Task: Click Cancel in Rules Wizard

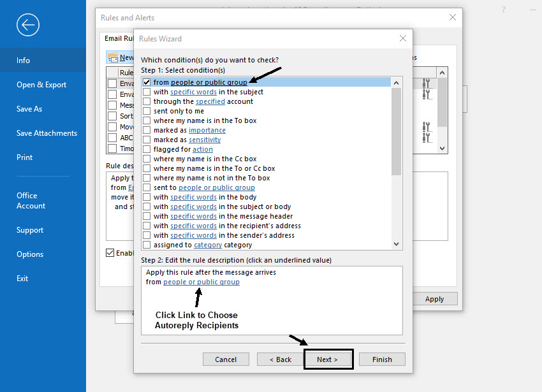Action: (226, 359)
